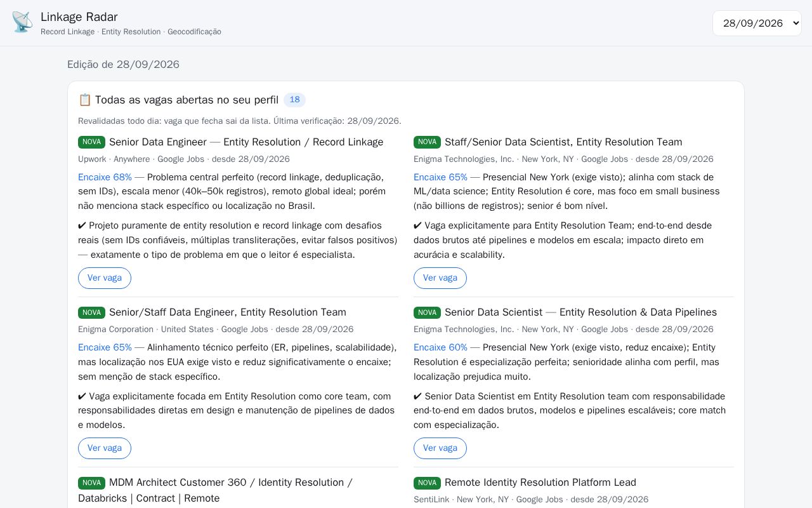This screenshot has height=508, width=812.
Task: Click the SentiLink · New York, NY line
Action: 531,499
